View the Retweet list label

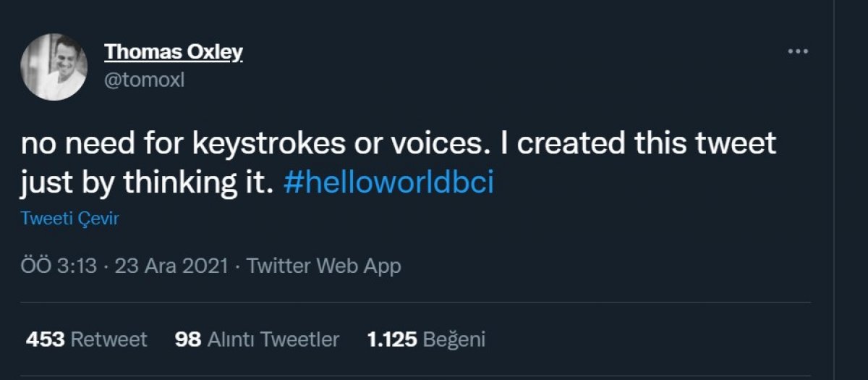tap(109, 339)
